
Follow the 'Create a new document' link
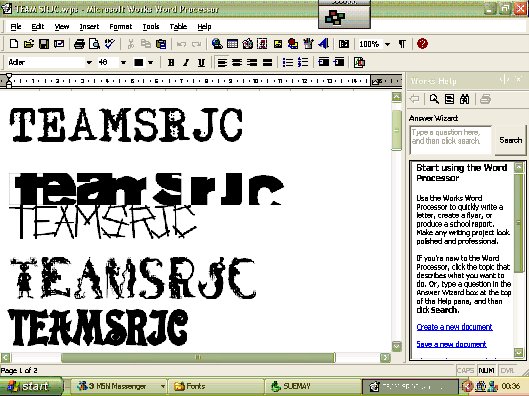[x=454, y=327]
